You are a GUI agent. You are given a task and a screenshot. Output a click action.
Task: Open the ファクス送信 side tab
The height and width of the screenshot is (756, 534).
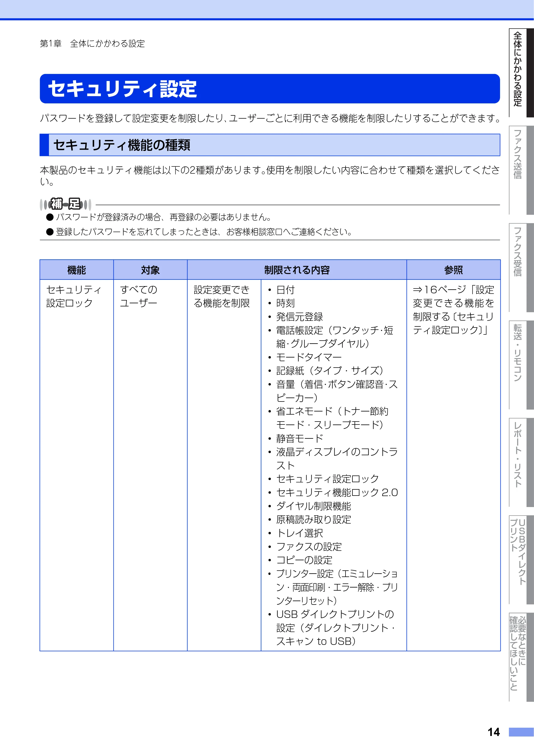(521, 170)
